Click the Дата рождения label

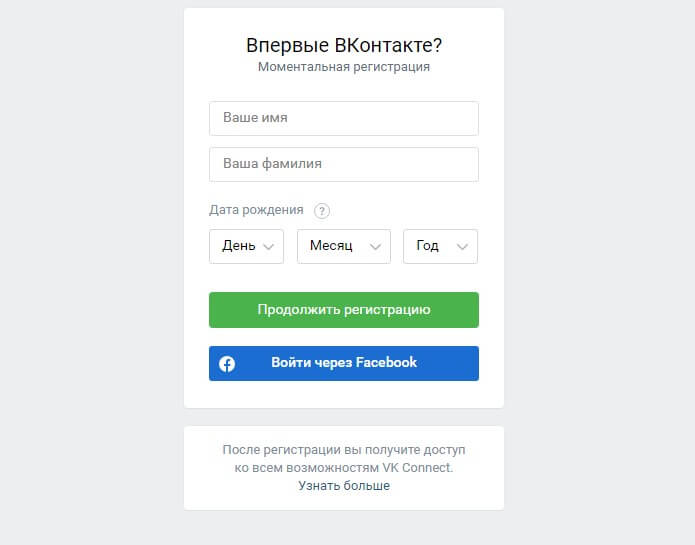point(256,210)
